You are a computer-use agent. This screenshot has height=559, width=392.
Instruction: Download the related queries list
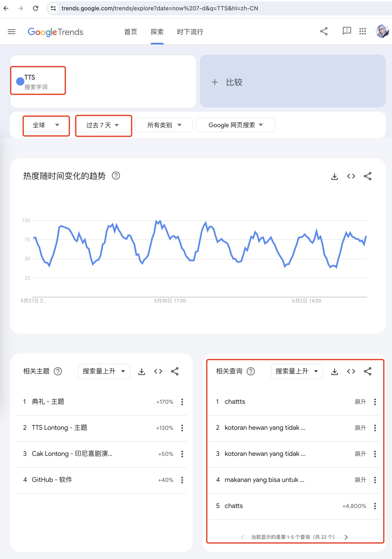tap(334, 371)
